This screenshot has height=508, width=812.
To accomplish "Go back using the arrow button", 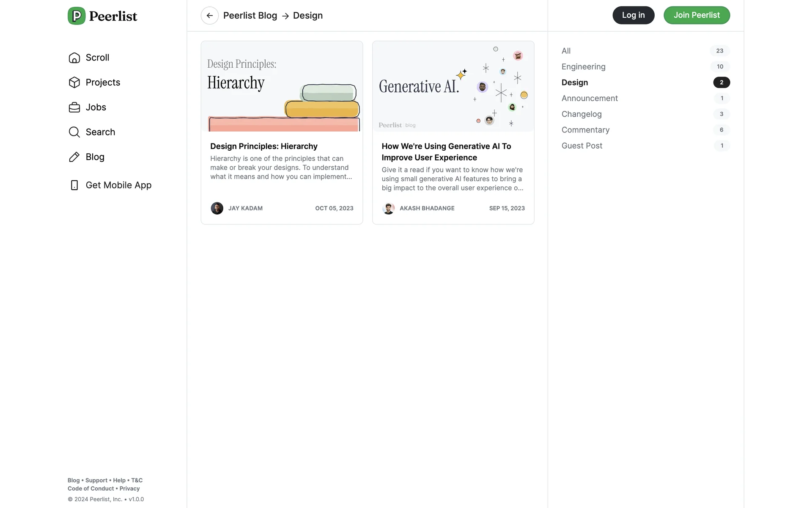I will [x=210, y=16].
